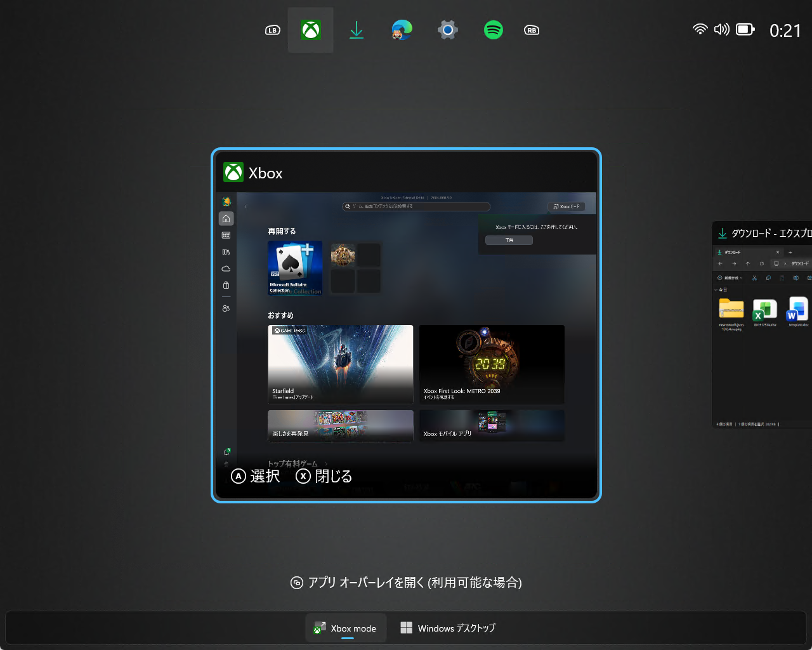This screenshot has height=650, width=812.
Task: Expand トップ有料ゲーム section chevron
Action: click(327, 464)
